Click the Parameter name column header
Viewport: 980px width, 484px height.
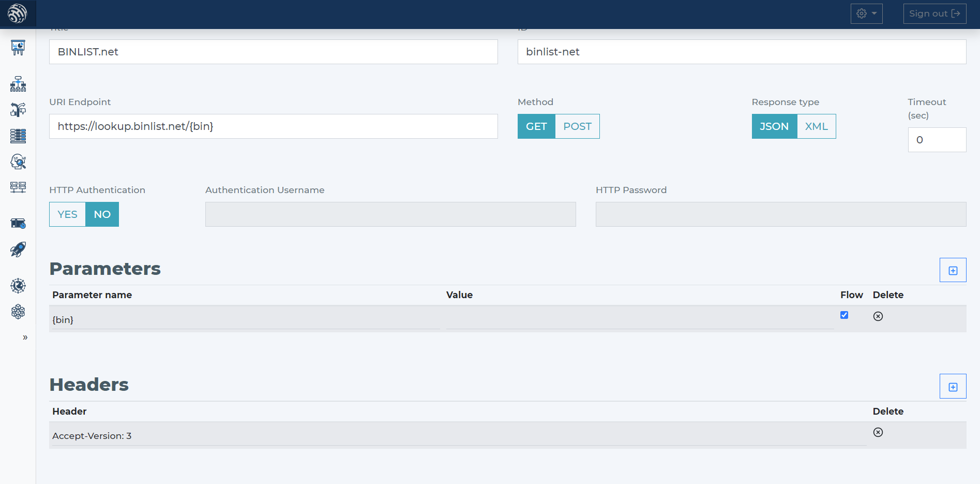click(92, 295)
